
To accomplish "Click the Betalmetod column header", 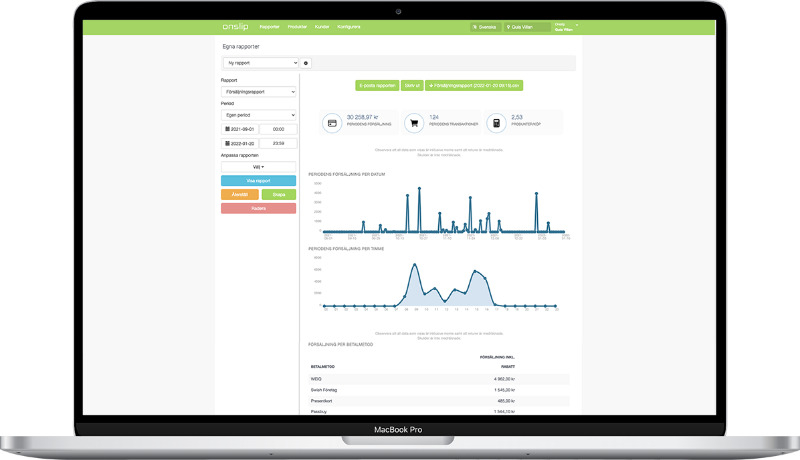I will pyautogui.click(x=322, y=367).
